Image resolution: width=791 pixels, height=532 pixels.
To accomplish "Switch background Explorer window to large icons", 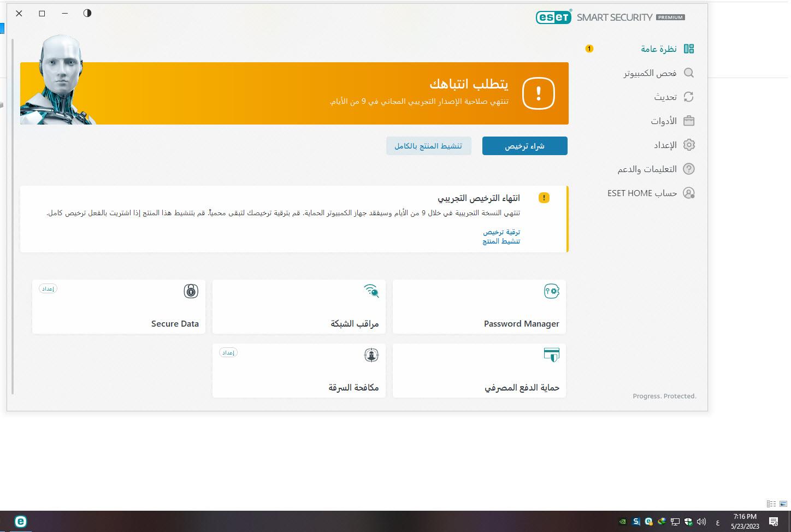I will coord(783,504).
